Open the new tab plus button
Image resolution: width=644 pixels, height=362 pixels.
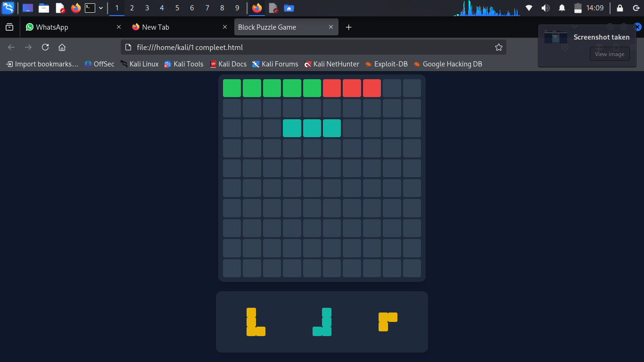348,27
